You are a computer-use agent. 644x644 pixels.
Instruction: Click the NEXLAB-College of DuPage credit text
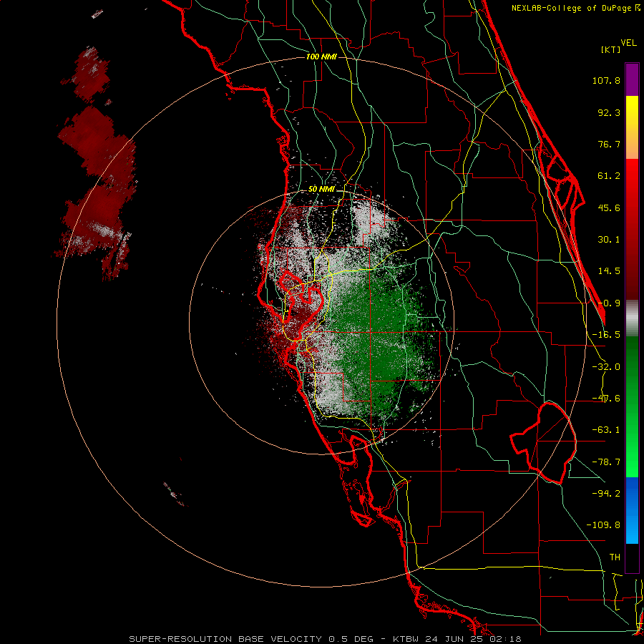[x=576, y=8]
